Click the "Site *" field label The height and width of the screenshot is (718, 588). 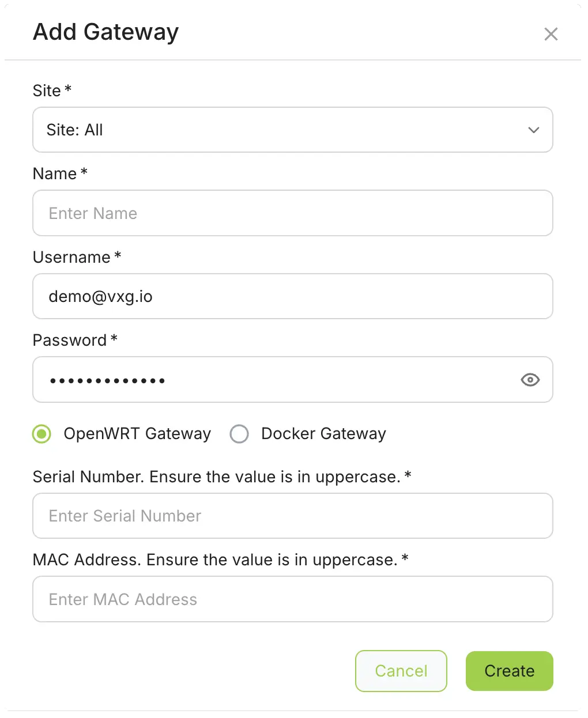point(52,91)
